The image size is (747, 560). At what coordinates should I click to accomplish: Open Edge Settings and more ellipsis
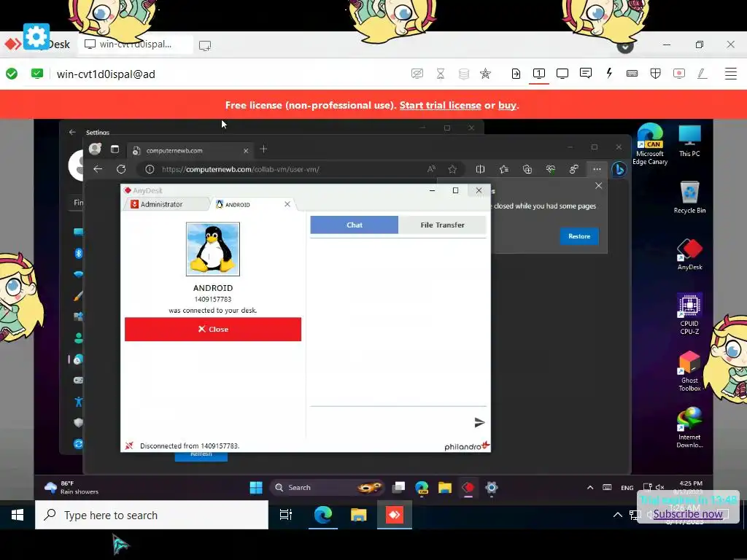pos(597,169)
